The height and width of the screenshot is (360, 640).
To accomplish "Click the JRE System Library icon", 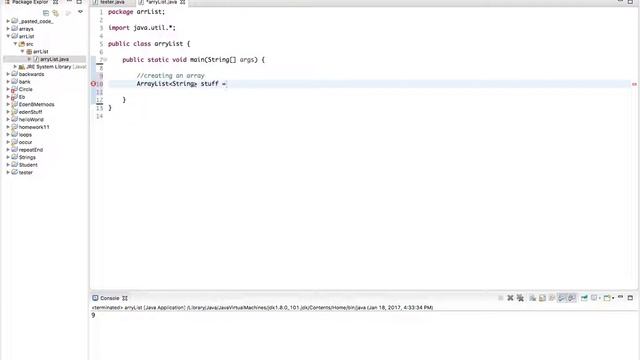I will tap(22, 67).
